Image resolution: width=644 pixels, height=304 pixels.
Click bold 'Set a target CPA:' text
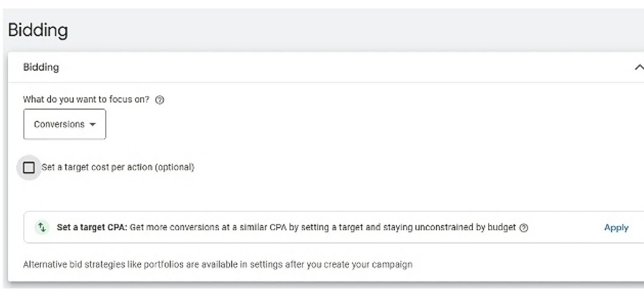pyautogui.click(x=92, y=227)
